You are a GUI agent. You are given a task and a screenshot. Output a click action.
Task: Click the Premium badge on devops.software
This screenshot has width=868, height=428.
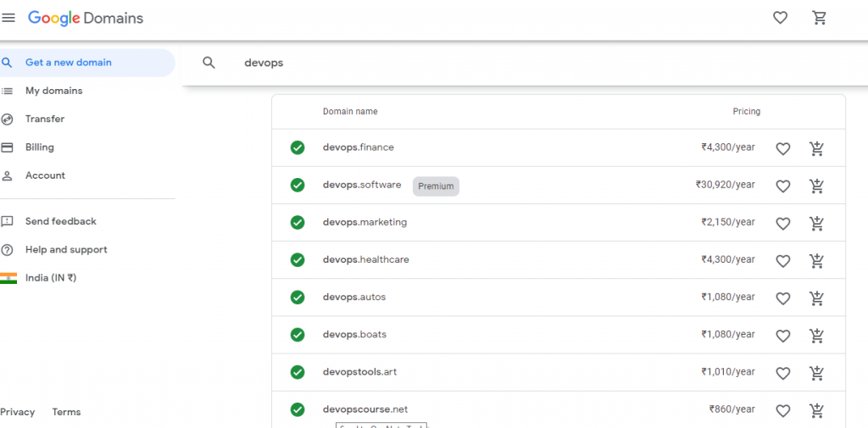point(436,186)
